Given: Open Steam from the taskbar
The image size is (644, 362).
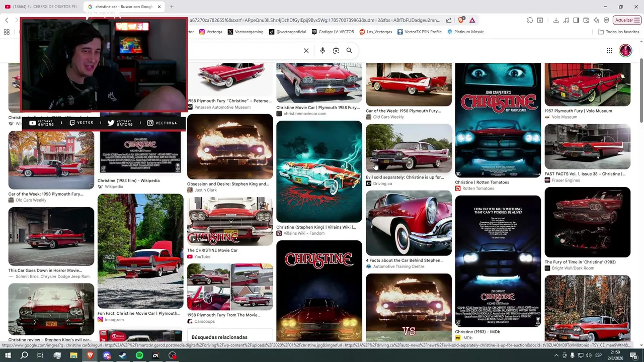Looking at the screenshot, I should pyautogui.click(x=123, y=355).
